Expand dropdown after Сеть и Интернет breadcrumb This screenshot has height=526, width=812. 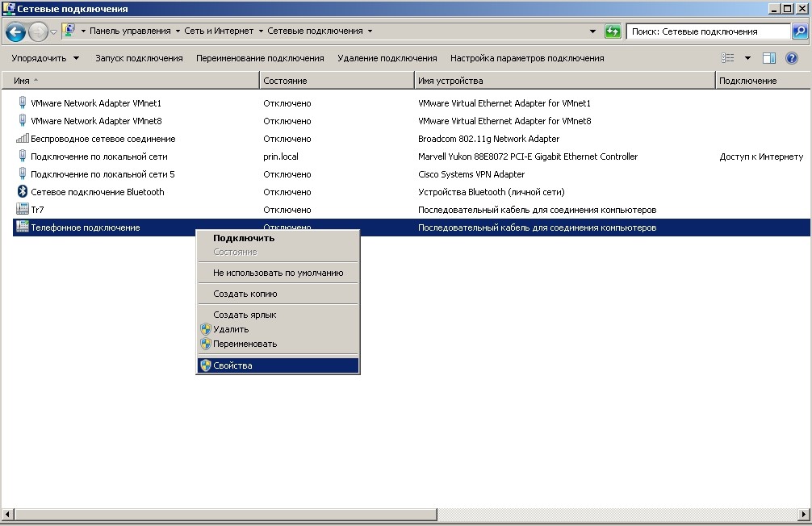pos(261,31)
